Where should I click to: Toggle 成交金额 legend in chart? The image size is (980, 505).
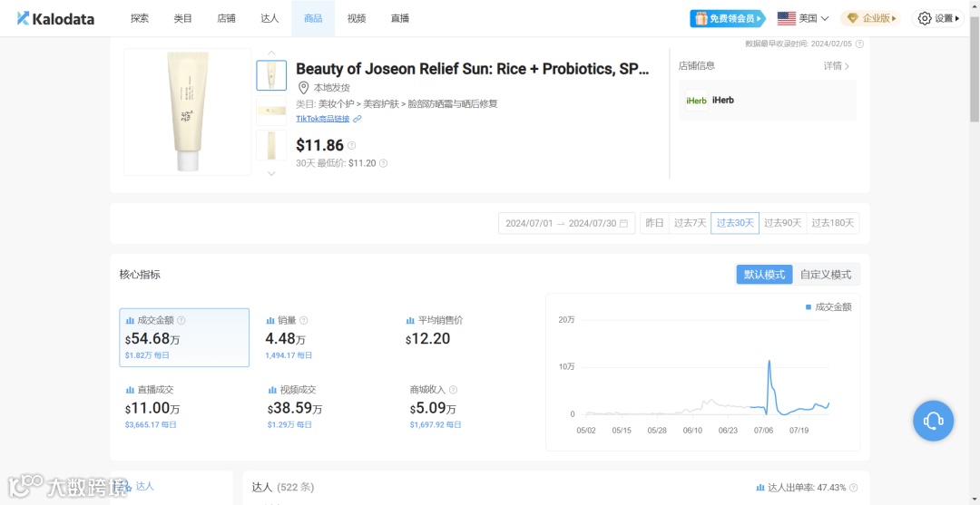[x=828, y=307]
